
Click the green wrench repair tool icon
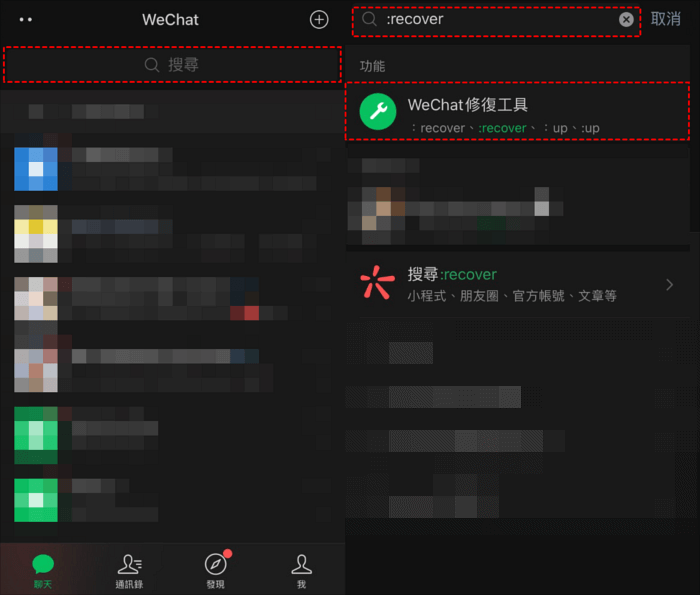378,112
